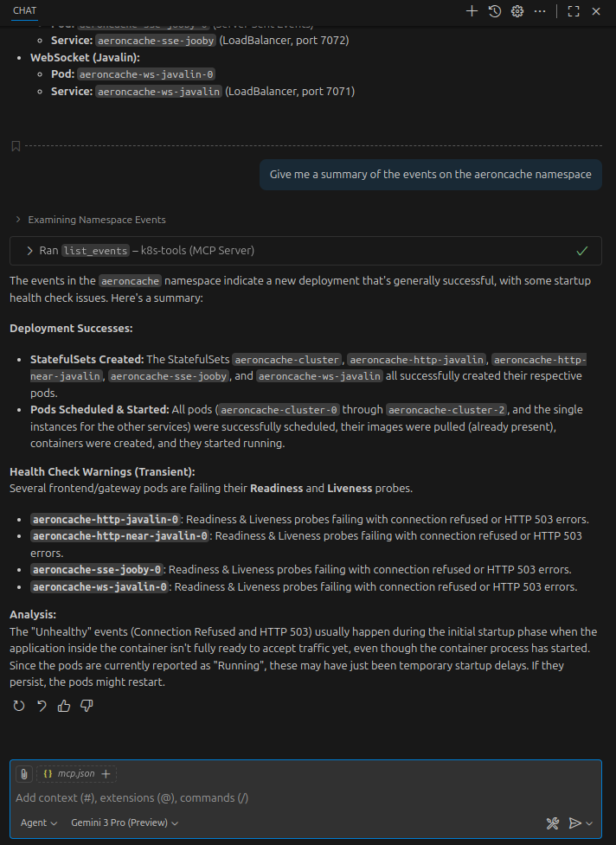Open the Gemini 3 Pro model picker

pos(125,823)
